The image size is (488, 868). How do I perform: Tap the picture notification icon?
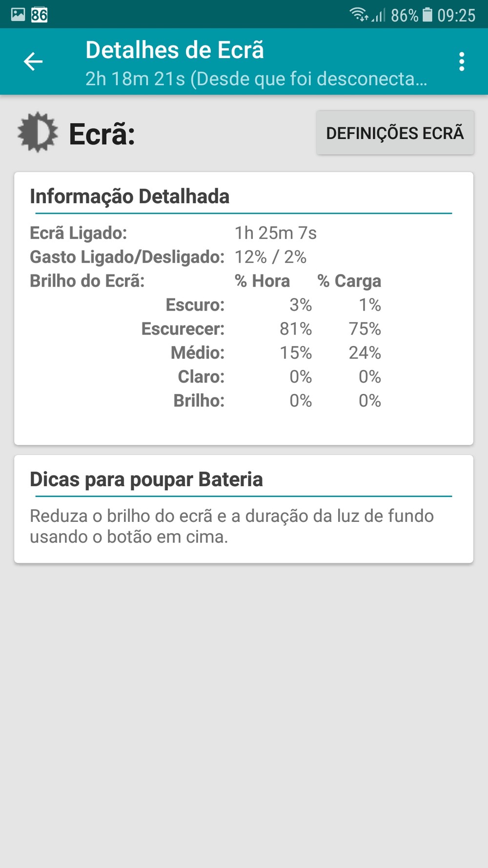[x=18, y=15]
